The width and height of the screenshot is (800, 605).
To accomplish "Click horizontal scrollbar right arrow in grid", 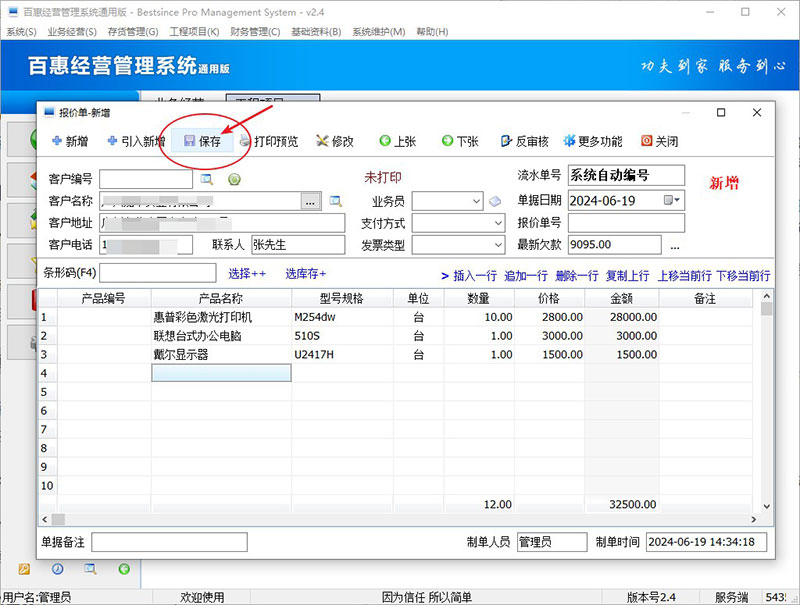I will (x=754, y=519).
